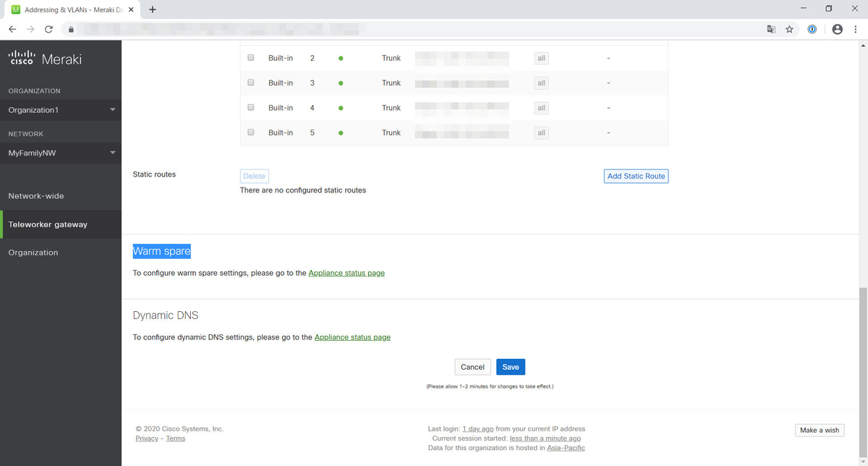The height and width of the screenshot is (466, 868).
Task: Click the 'all' VLAN tag for port 3
Action: click(x=541, y=83)
